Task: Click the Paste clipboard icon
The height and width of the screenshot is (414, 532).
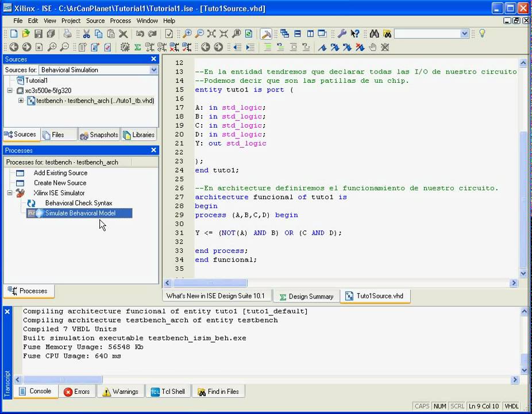Action: (x=111, y=33)
